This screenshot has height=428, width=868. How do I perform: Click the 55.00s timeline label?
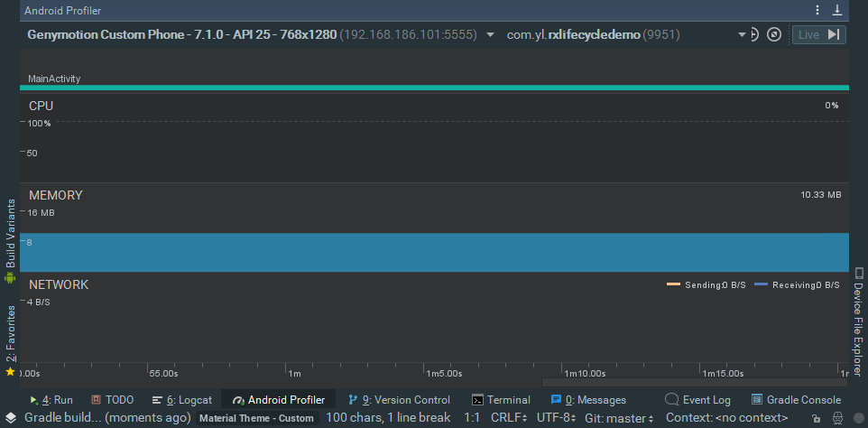pyautogui.click(x=164, y=373)
